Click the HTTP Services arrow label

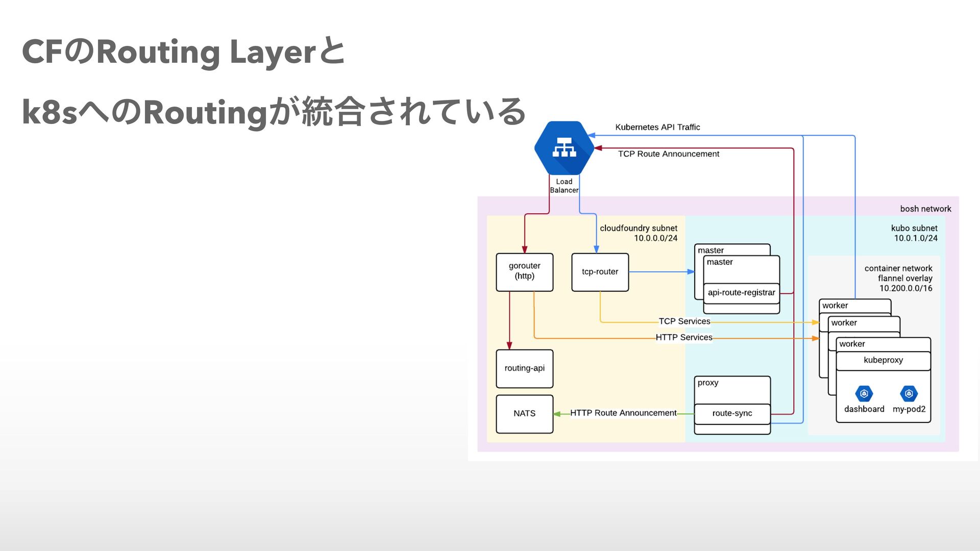[x=683, y=337]
